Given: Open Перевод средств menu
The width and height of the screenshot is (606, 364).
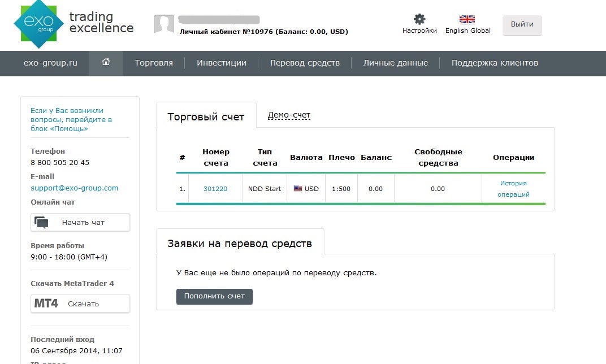Looking at the screenshot, I should click(305, 63).
